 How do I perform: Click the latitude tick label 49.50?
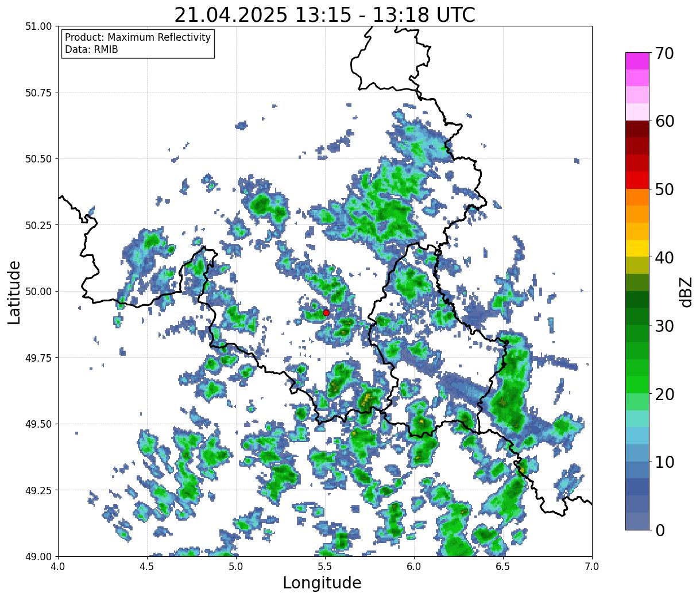pos(38,424)
